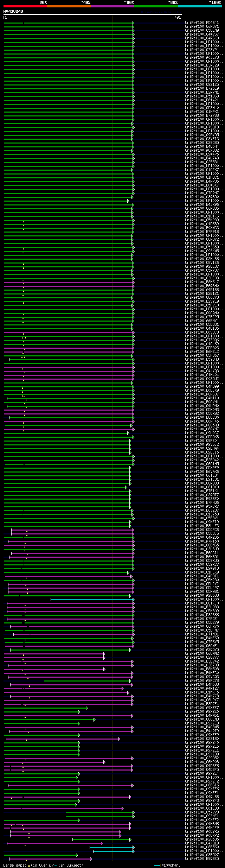Click the cyan ~100% segment of the color legend
Screen dimensions: 225x868
200,6
